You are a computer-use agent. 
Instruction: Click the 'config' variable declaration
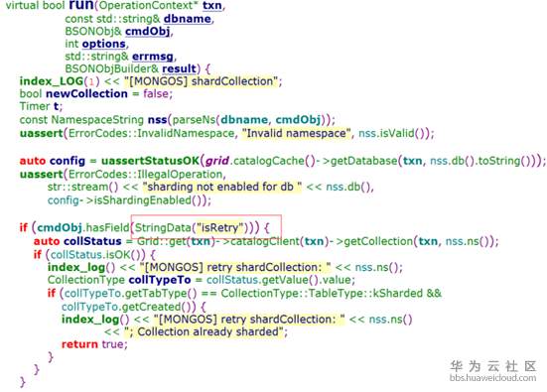click(68, 161)
